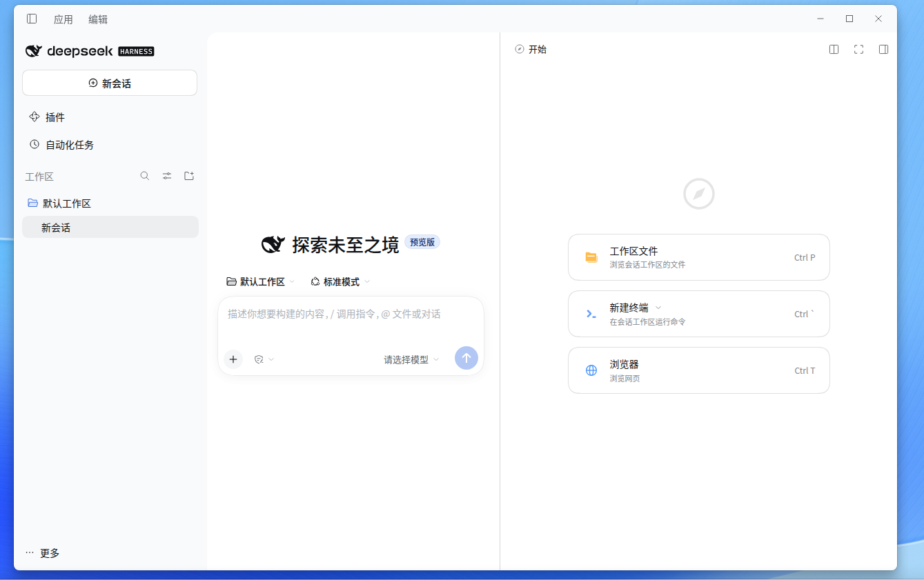Click the 工作区 section label
This screenshot has height=580, width=924.
coord(39,177)
